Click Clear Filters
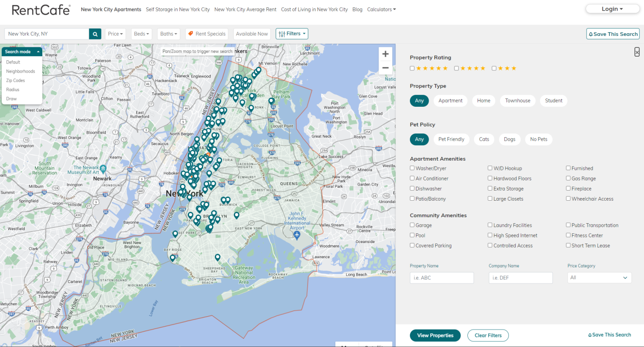The height and width of the screenshot is (347, 644). click(x=488, y=335)
